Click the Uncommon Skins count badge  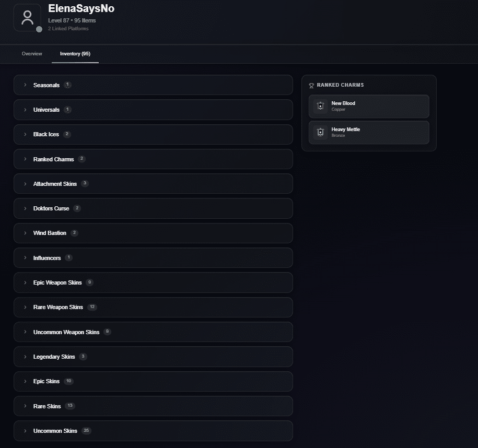tap(86, 431)
